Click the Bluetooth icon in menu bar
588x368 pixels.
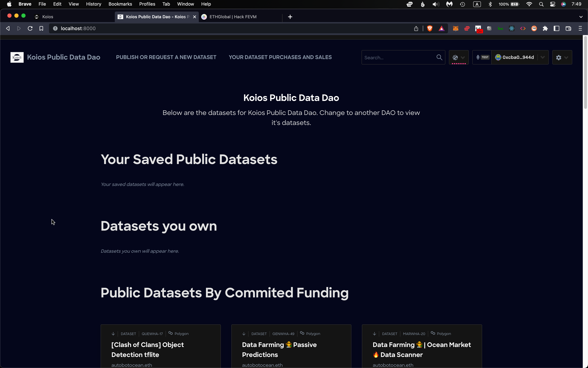point(490,4)
